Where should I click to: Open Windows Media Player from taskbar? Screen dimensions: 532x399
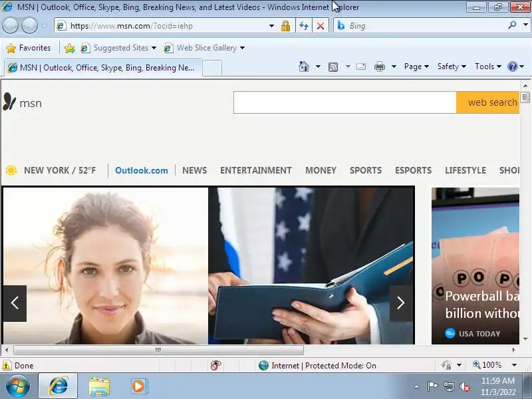(x=139, y=386)
